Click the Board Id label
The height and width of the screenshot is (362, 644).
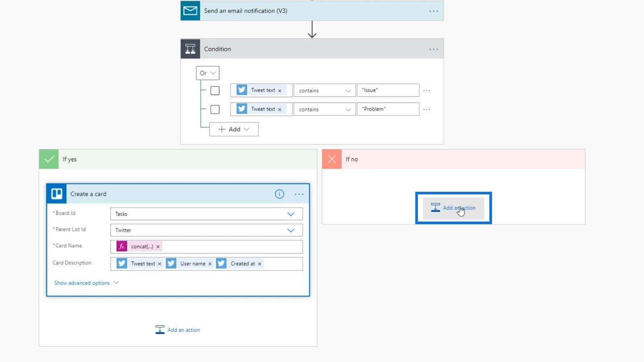click(x=65, y=213)
